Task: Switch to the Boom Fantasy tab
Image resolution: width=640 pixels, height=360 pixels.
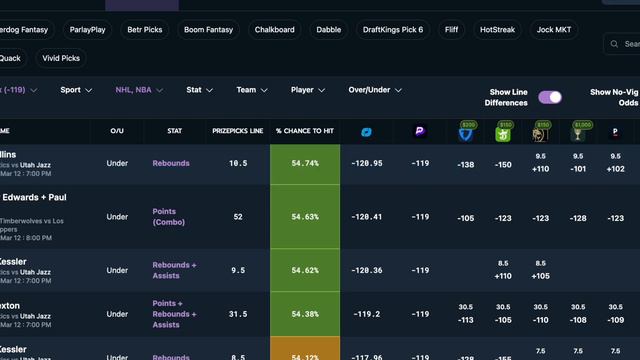Action: [x=208, y=30]
